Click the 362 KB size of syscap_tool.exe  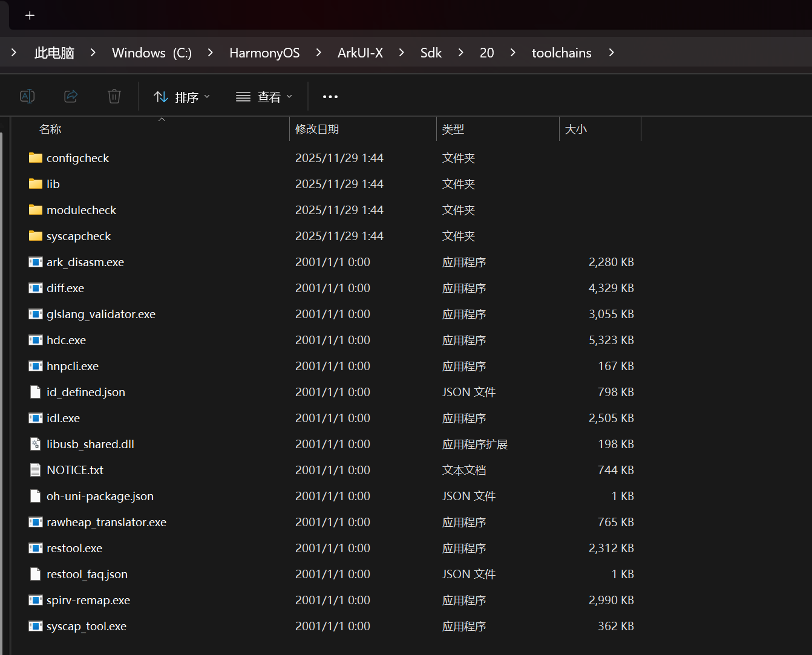coord(616,626)
